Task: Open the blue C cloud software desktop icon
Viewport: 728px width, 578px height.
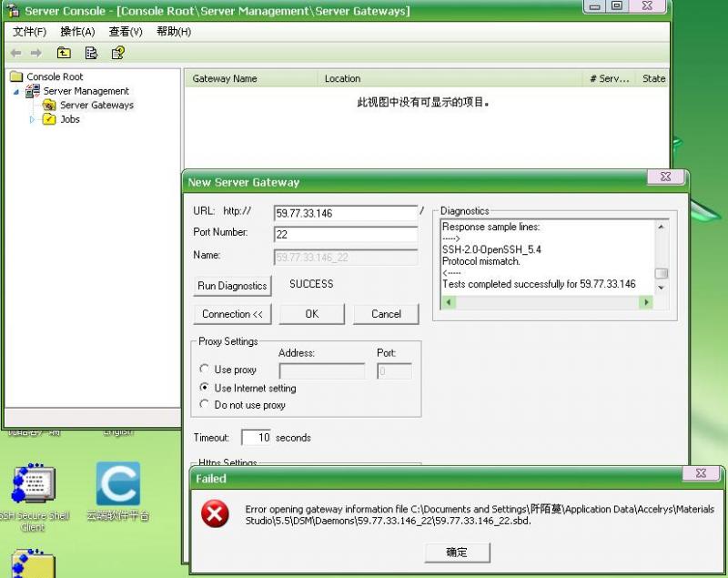Action: click(118, 483)
